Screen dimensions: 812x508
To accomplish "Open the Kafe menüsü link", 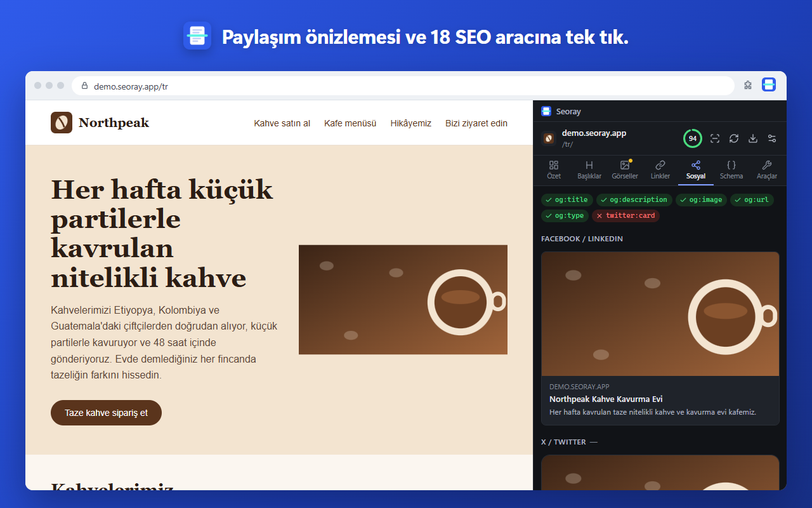I will (350, 123).
